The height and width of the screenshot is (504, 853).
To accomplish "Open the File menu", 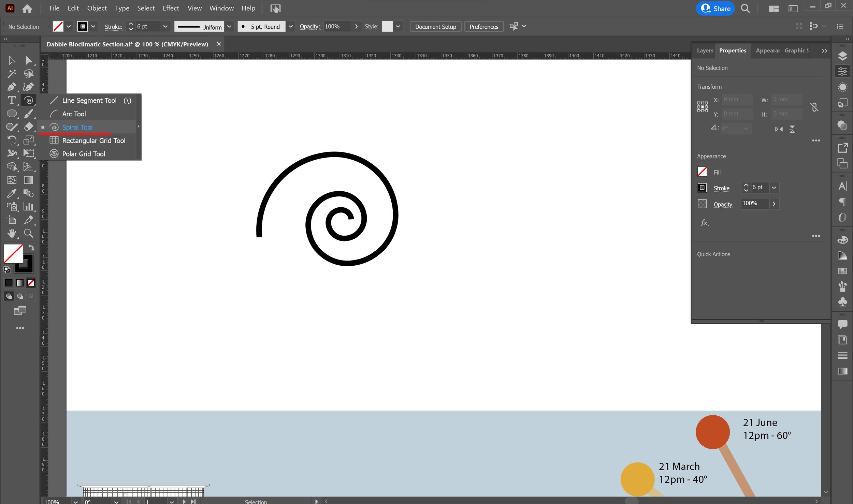I will (54, 8).
